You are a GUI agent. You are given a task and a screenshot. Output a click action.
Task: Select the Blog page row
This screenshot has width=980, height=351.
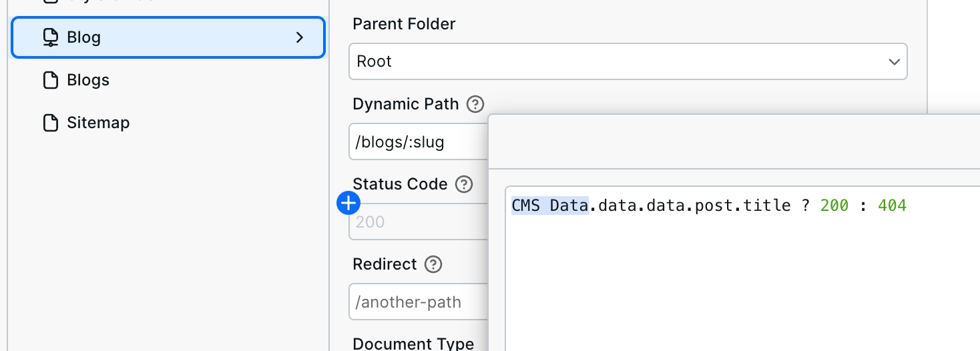(x=168, y=37)
